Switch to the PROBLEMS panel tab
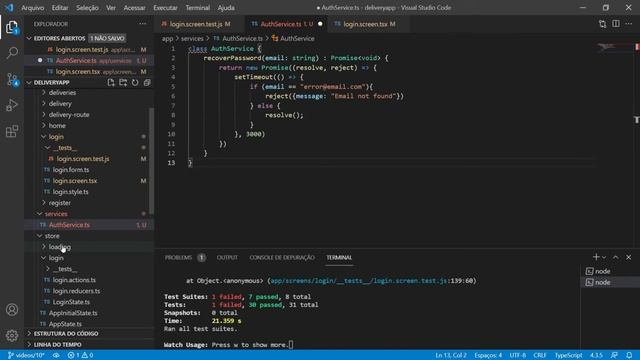Viewport: 640px width, 360px height. coord(178,258)
